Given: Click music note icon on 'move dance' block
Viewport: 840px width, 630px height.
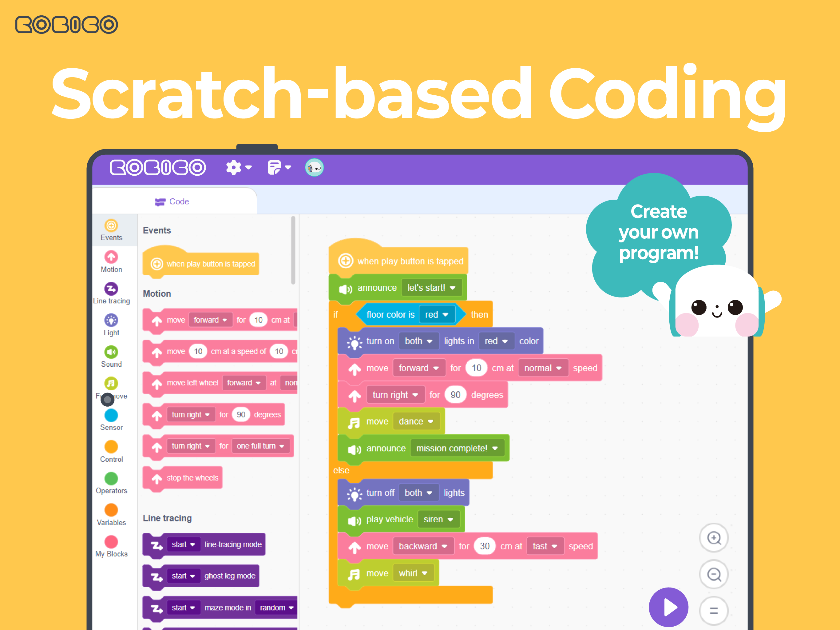Looking at the screenshot, I should [x=354, y=423].
